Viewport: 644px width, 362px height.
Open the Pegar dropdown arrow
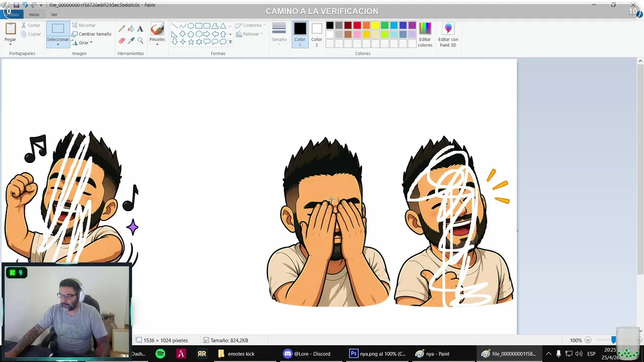[x=10, y=44]
